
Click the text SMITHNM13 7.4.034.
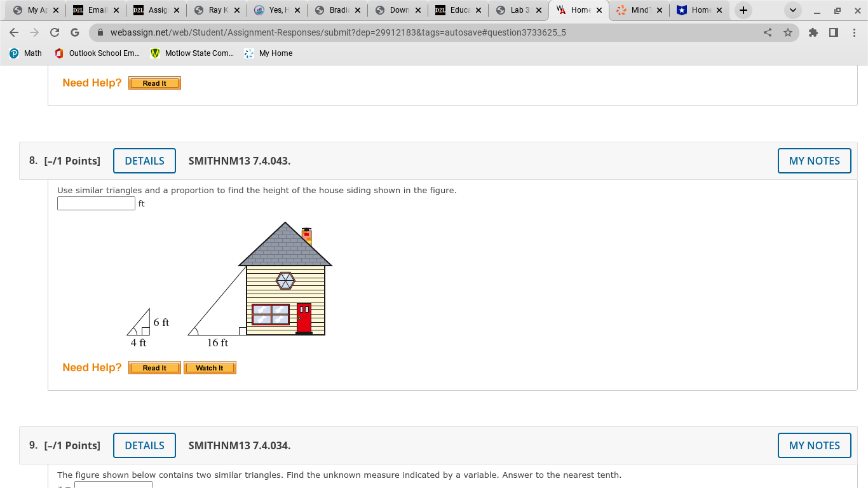point(240,445)
